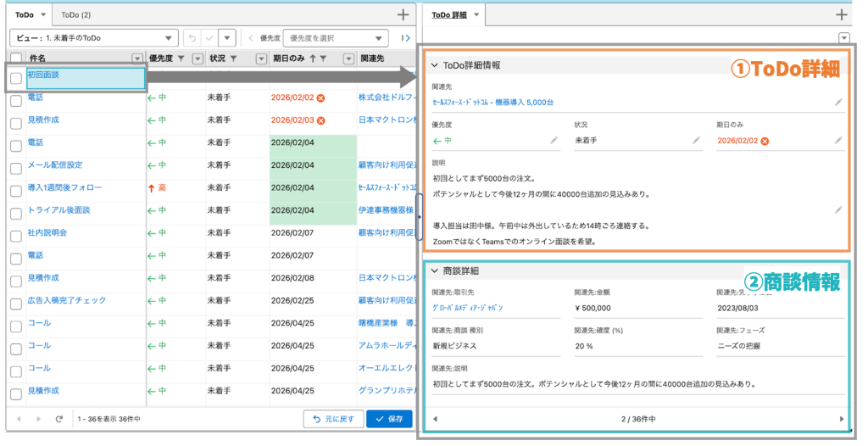
Task: Collapse the 商談詳細 section
Action: click(x=435, y=270)
